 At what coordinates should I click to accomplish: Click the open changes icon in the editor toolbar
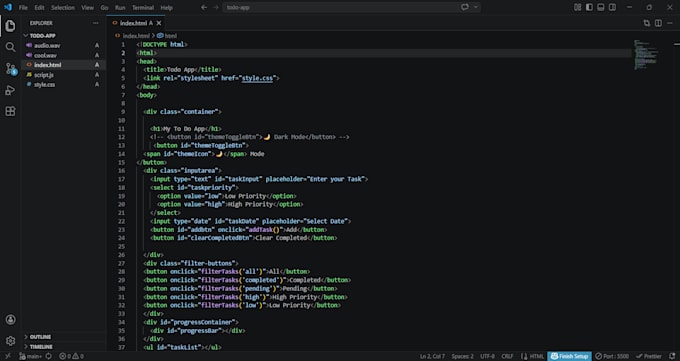(647, 23)
